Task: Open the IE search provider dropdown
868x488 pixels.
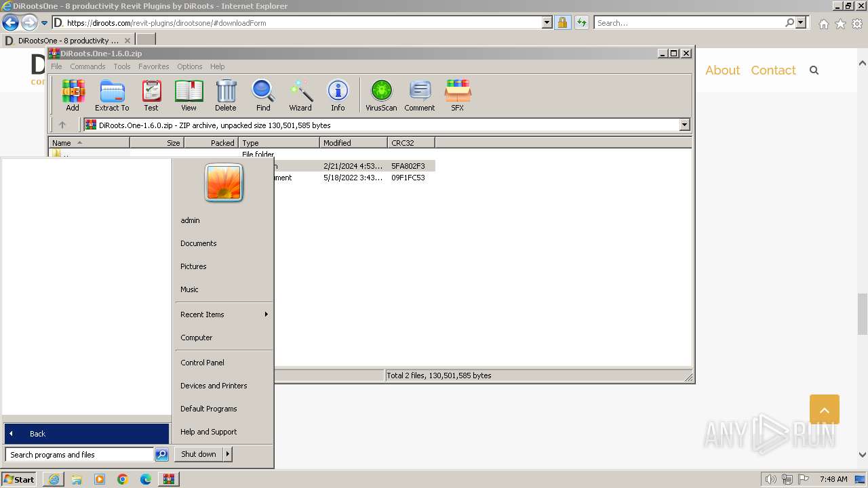Action: click(x=801, y=22)
